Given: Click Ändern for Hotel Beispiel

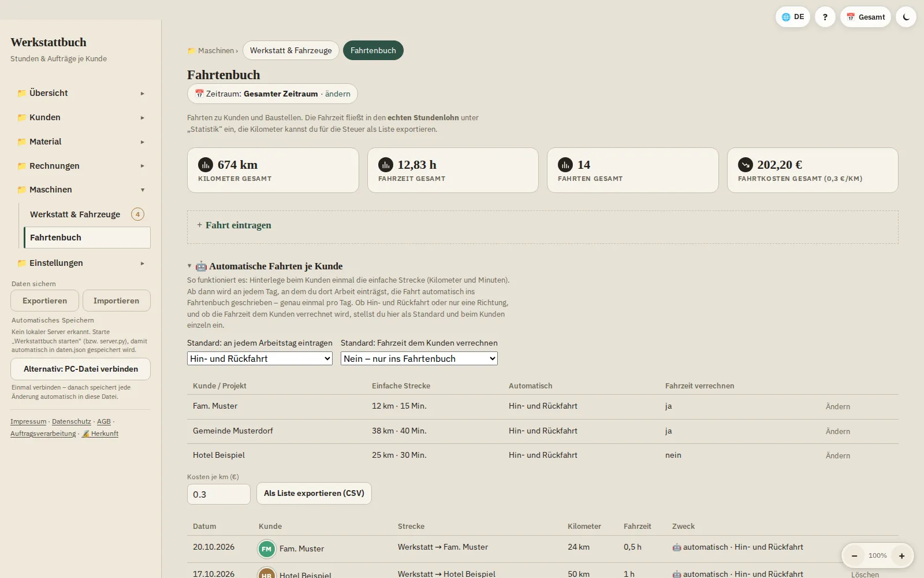Looking at the screenshot, I should (x=838, y=455).
